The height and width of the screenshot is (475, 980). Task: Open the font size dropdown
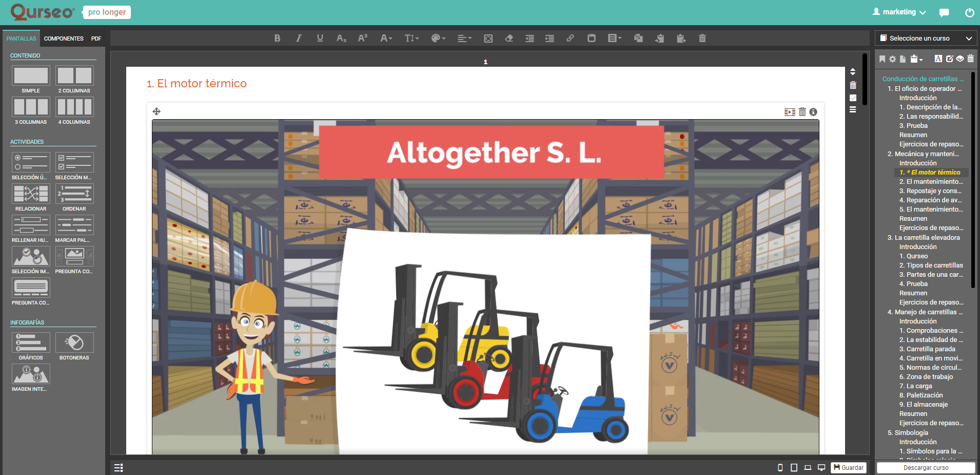(386, 38)
